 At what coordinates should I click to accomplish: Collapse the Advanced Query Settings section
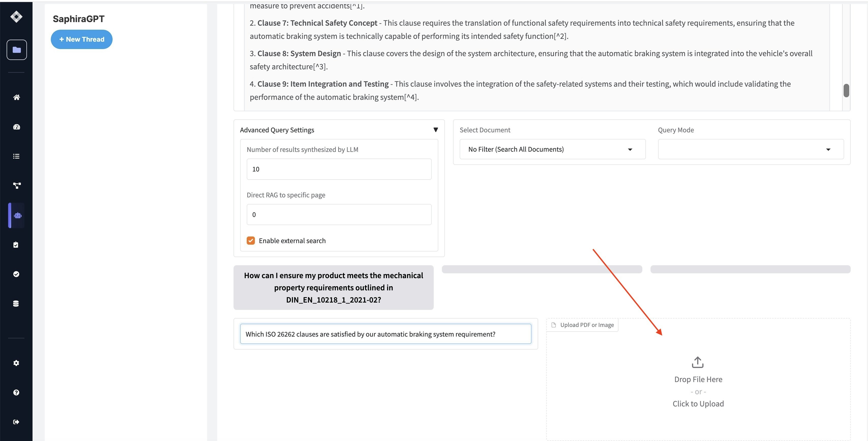pos(435,130)
